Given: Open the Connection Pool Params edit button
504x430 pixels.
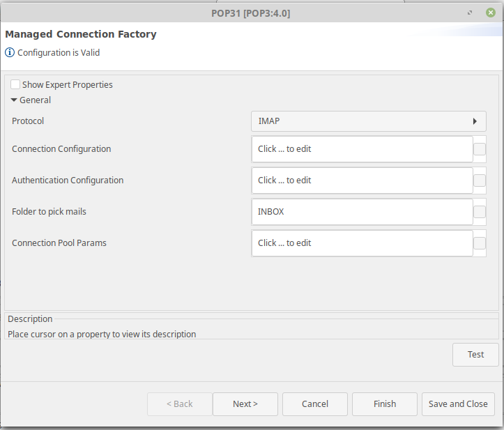Looking at the screenshot, I should pyautogui.click(x=480, y=243).
